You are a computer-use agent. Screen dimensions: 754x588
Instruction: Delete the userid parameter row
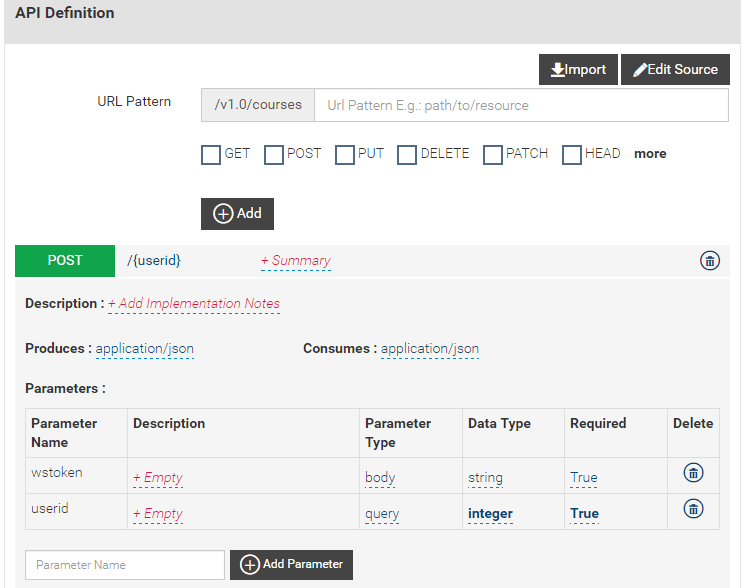[x=693, y=509]
